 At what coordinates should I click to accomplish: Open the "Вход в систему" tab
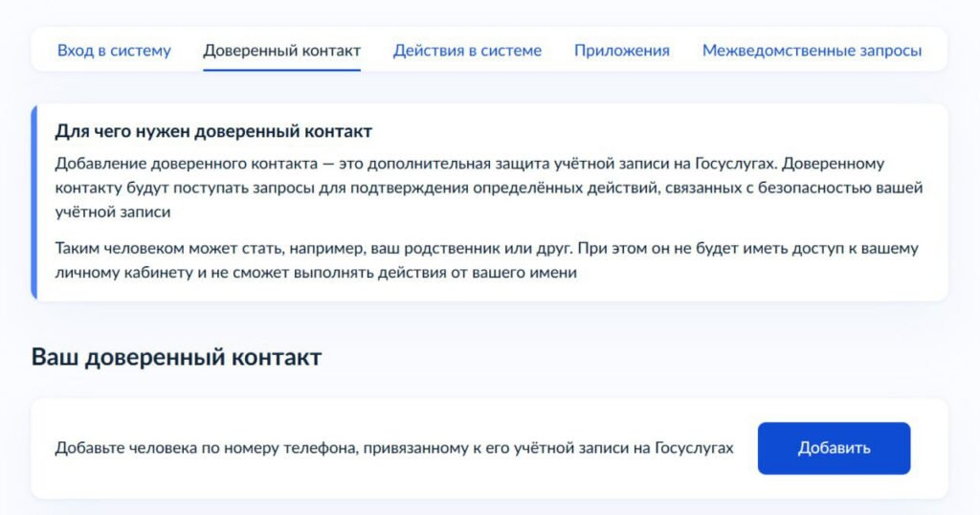pyautogui.click(x=114, y=51)
